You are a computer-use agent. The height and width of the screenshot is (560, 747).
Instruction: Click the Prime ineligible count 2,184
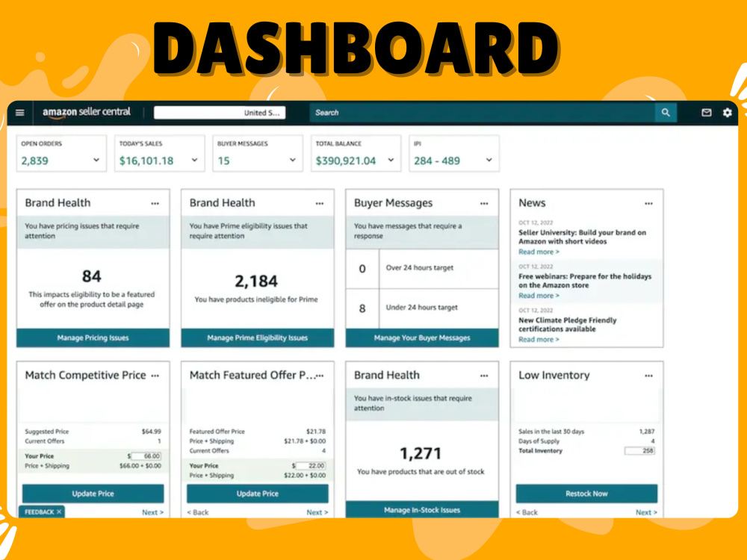tap(255, 281)
